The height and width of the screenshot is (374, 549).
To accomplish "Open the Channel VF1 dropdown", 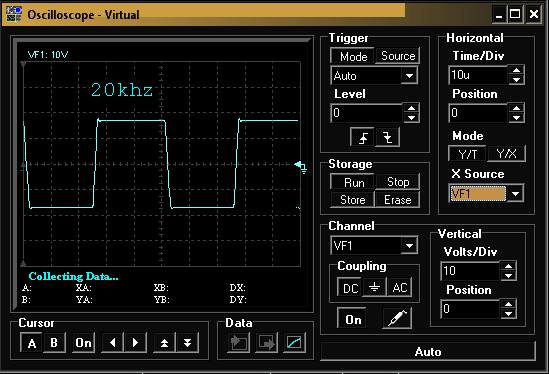I will click(409, 245).
